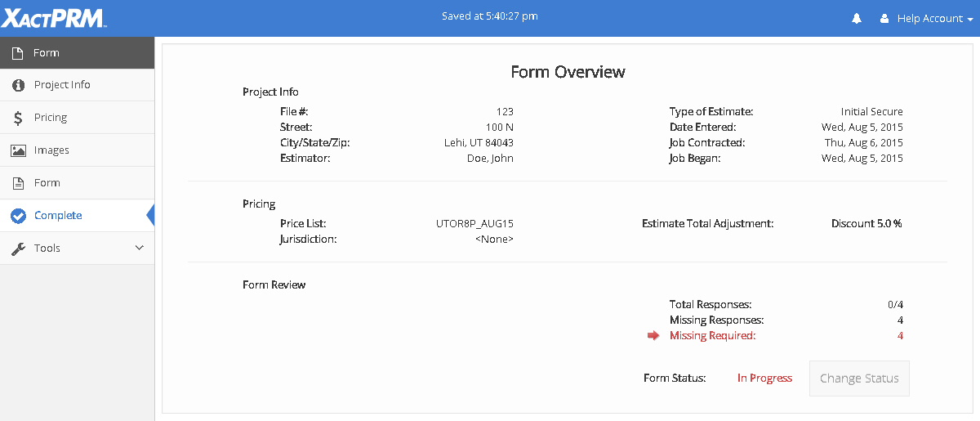Select the top highlighted Form sidebar item

click(x=77, y=53)
